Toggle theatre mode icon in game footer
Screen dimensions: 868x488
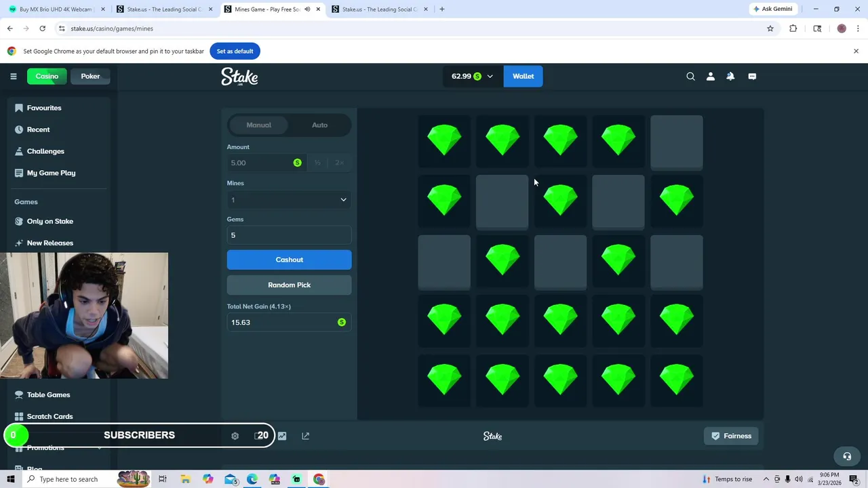[x=258, y=436]
